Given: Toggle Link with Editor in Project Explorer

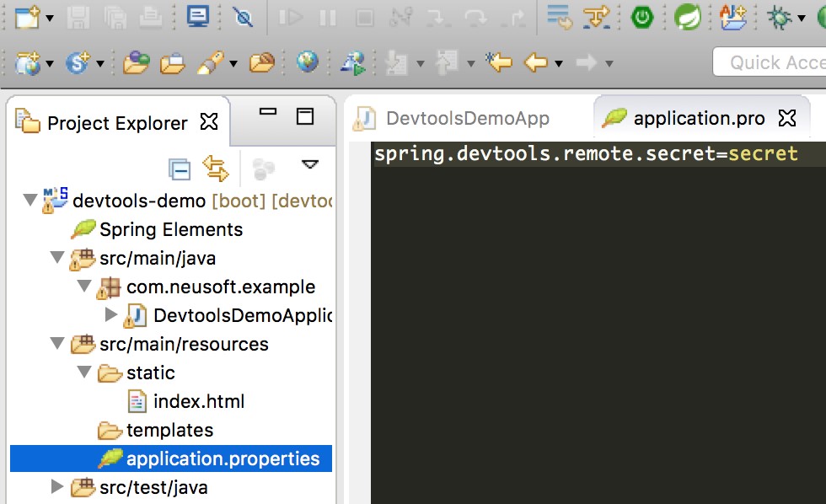Looking at the screenshot, I should (x=216, y=169).
